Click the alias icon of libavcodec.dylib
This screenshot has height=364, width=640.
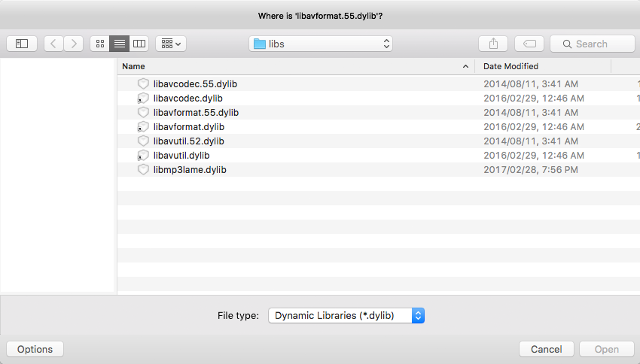pos(143,99)
